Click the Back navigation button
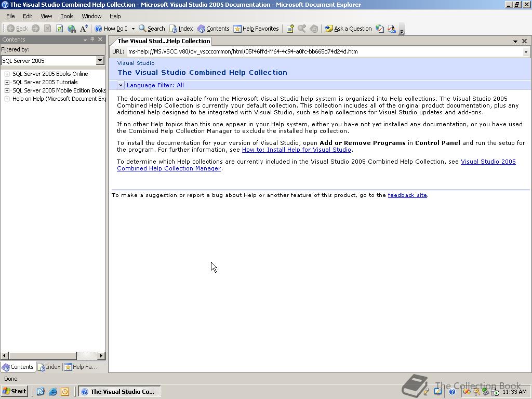 [18, 29]
